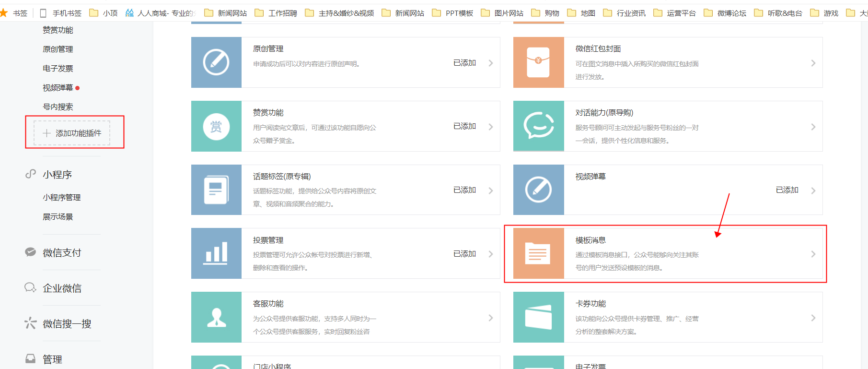
Task: Click the 投票管理 bar chart icon
Action: 216,253
